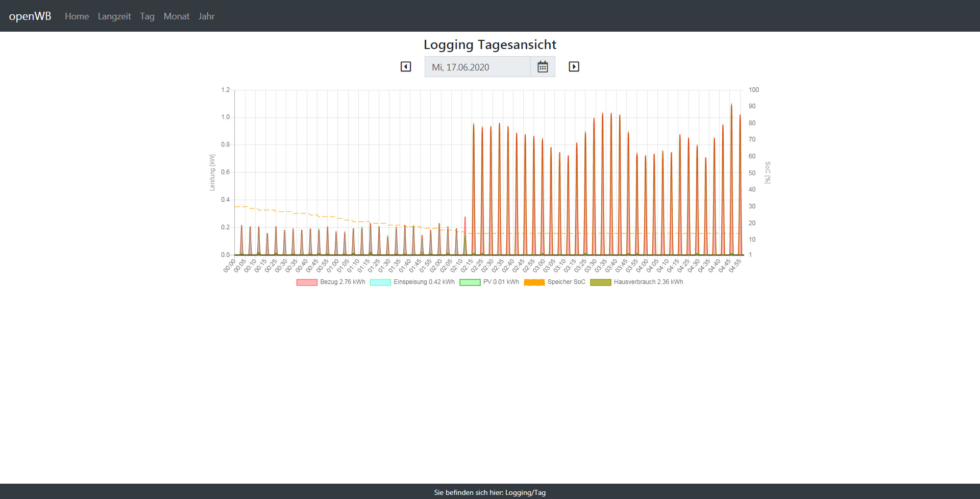The height and width of the screenshot is (499, 980).
Task: Switch to the Tag view
Action: 147,16
